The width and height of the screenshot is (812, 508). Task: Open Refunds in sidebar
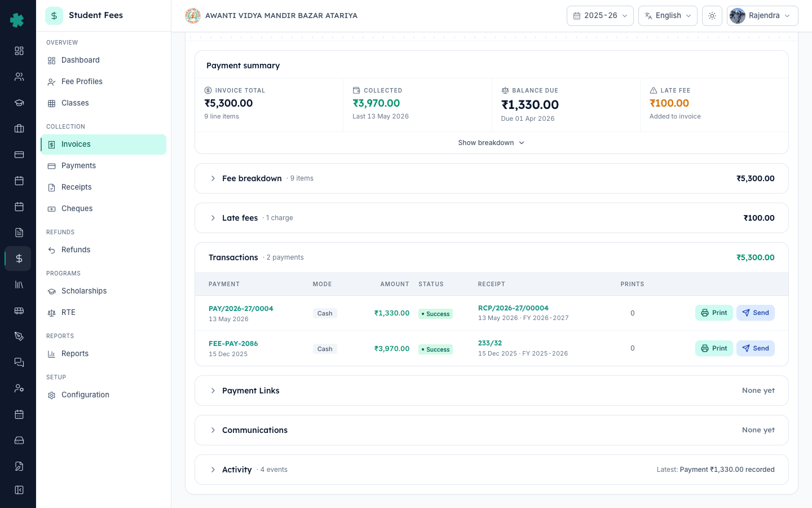point(103,250)
